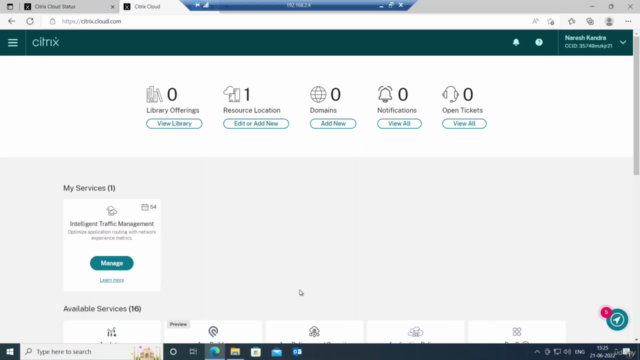The width and height of the screenshot is (640, 360).
Task: Open Cortana circle on taskbar
Action: pos(173,351)
